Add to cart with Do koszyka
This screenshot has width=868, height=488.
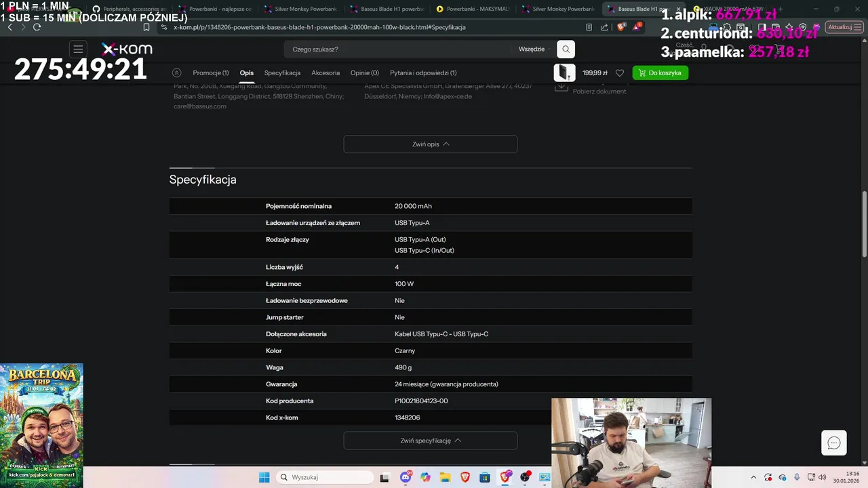[x=660, y=73]
